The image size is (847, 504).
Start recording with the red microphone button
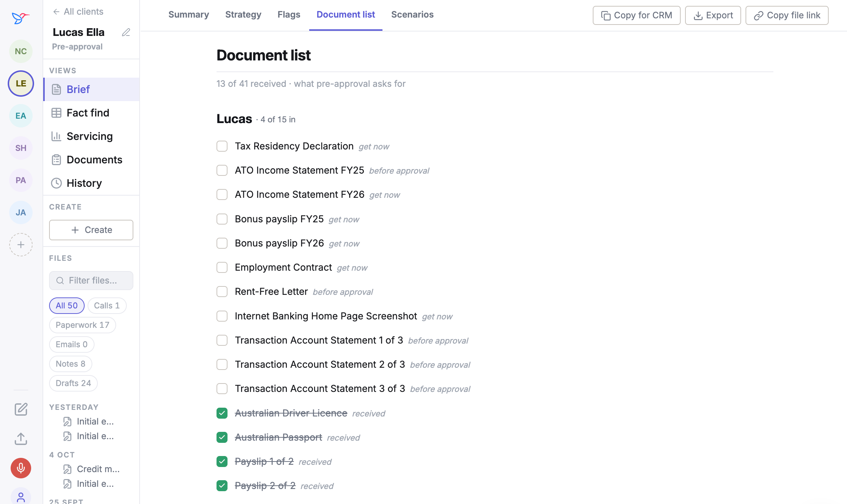pos(21,468)
